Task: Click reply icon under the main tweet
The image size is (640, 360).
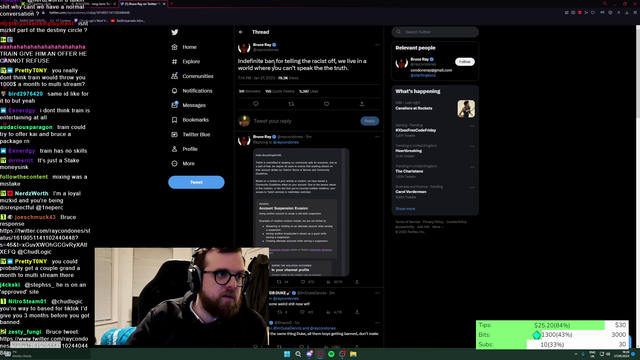Action: tap(256, 104)
